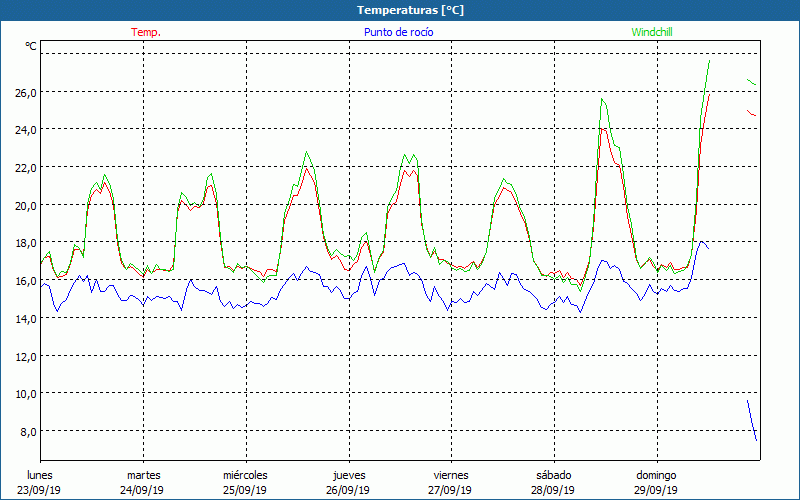Select the blue Punto de rocío legend label

point(398,32)
